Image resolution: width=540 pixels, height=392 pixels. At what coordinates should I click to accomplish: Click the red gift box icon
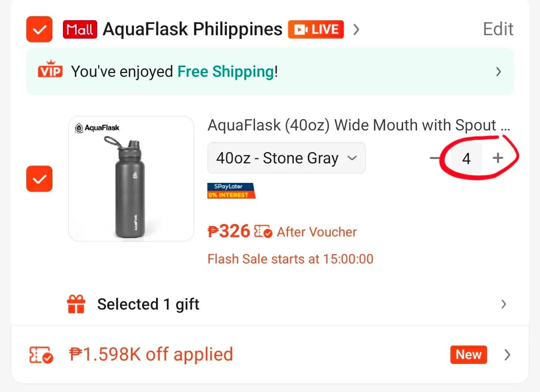[76, 304]
